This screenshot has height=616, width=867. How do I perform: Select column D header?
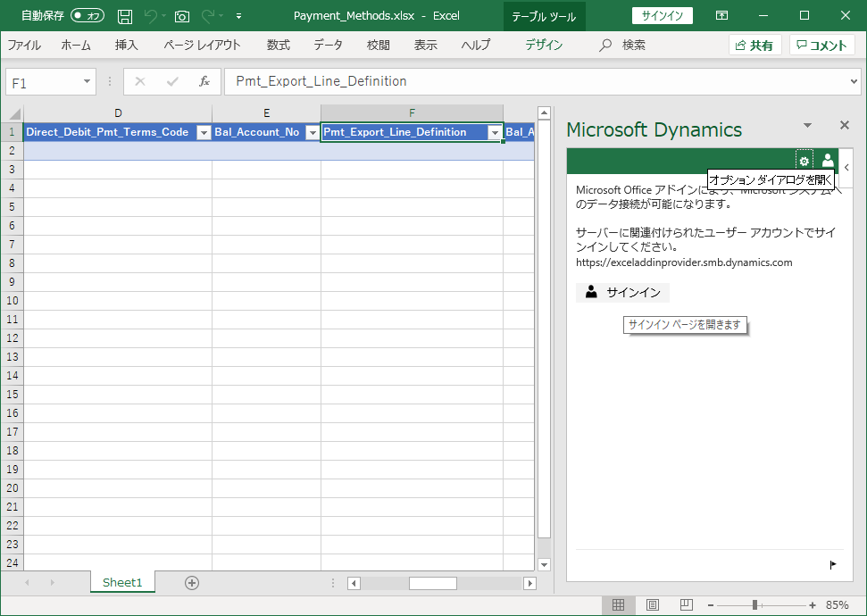coord(118,113)
